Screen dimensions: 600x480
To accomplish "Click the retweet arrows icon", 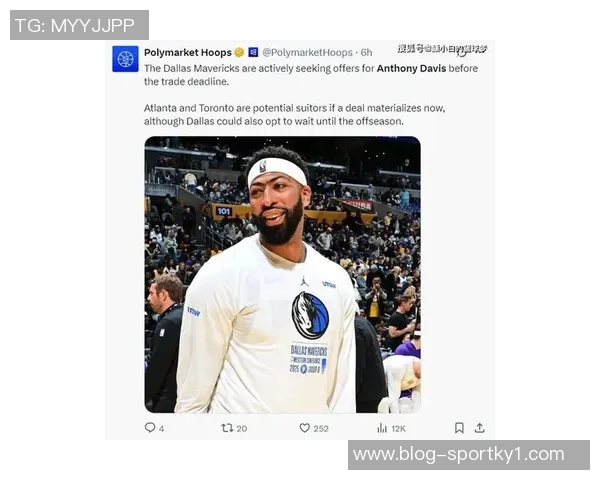I will pos(227,428).
